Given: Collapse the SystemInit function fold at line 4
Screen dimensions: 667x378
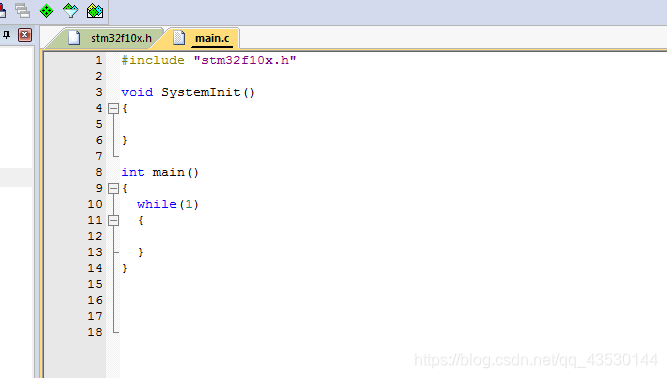Looking at the screenshot, I should 113,109.
